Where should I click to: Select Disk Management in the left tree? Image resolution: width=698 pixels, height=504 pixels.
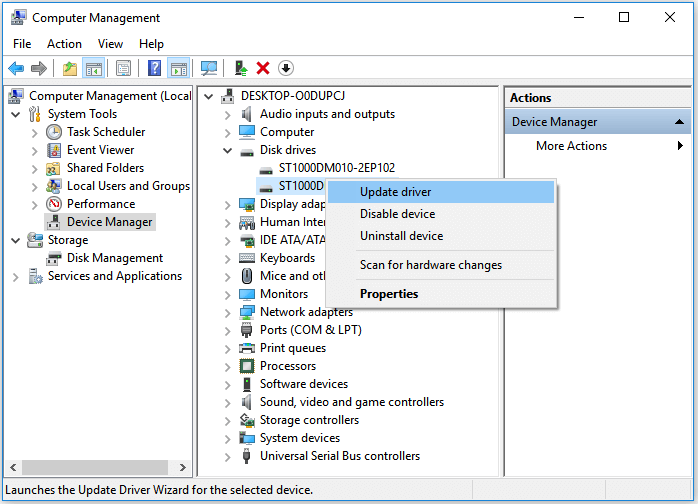pos(115,258)
